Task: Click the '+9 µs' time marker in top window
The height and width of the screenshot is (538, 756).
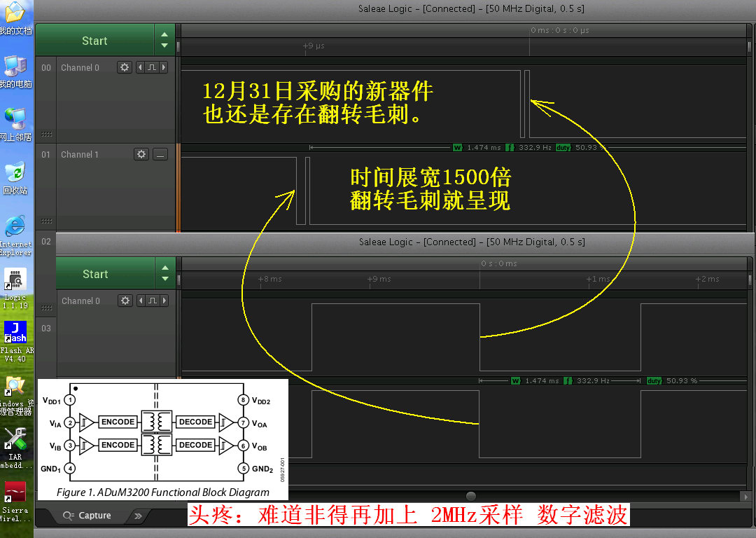Action: [314, 46]
